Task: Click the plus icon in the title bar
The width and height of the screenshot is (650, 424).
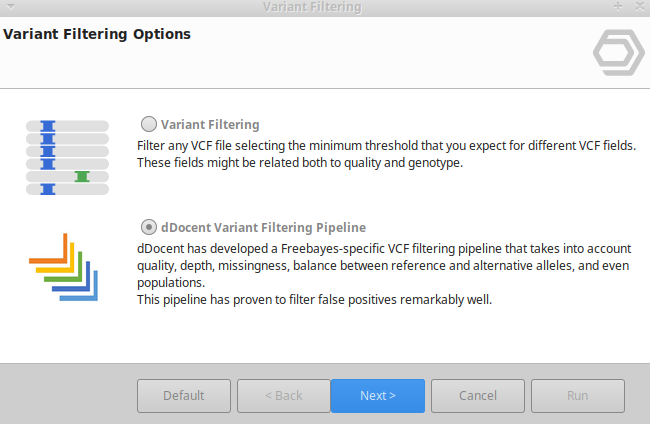Action: tap(618, 7)
